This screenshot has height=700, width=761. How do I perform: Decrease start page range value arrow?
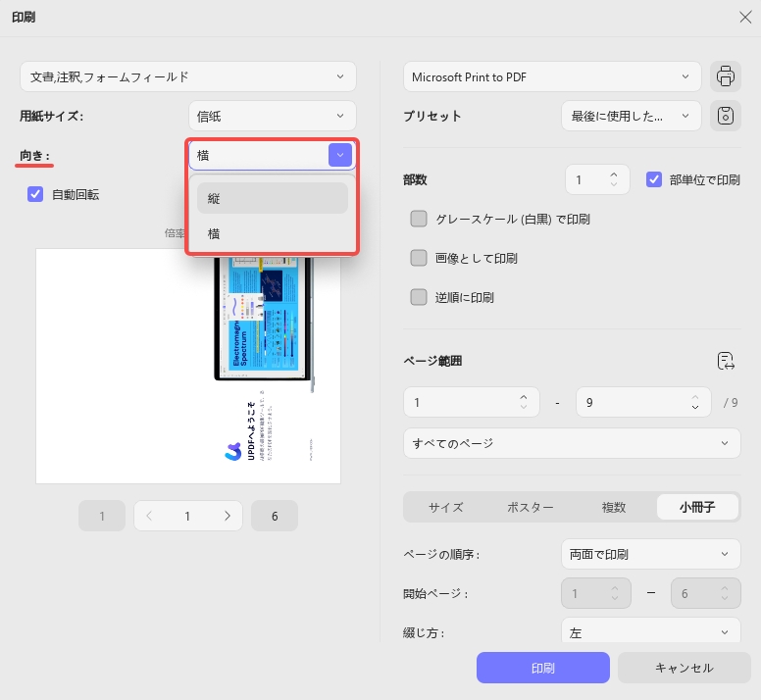[x=524, y=407]
